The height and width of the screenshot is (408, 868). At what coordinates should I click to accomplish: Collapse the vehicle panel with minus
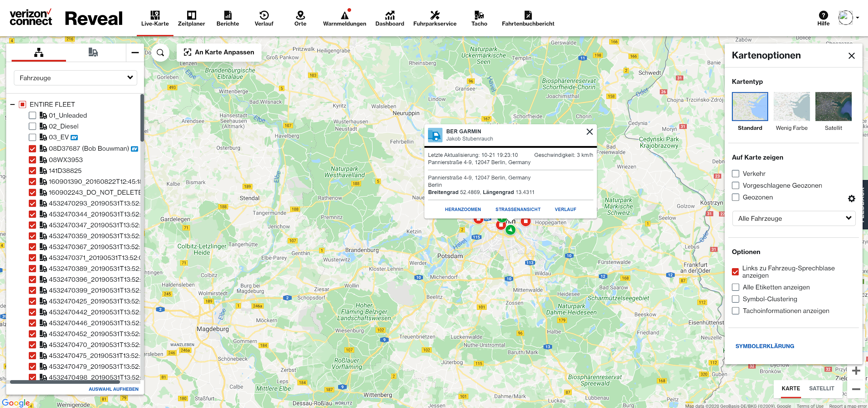pos(135,52)
